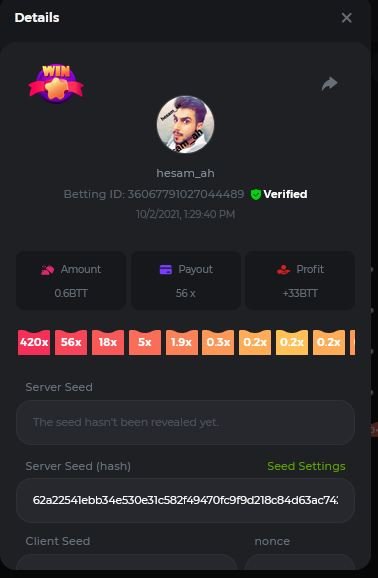Click the WIN badge icon

click(x=56, y=84)
